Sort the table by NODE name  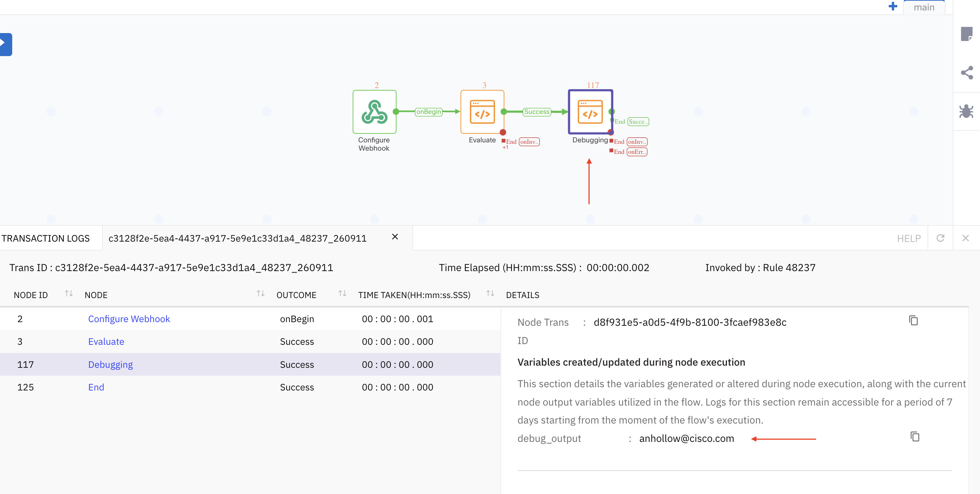pos(260,294)
